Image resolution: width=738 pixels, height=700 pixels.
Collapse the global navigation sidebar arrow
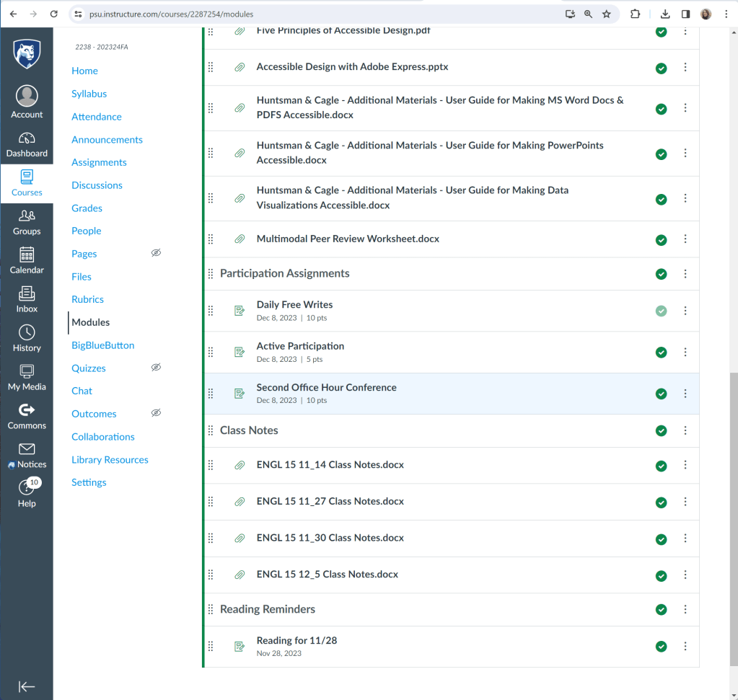pyautogui.click(x=27, y=686)
